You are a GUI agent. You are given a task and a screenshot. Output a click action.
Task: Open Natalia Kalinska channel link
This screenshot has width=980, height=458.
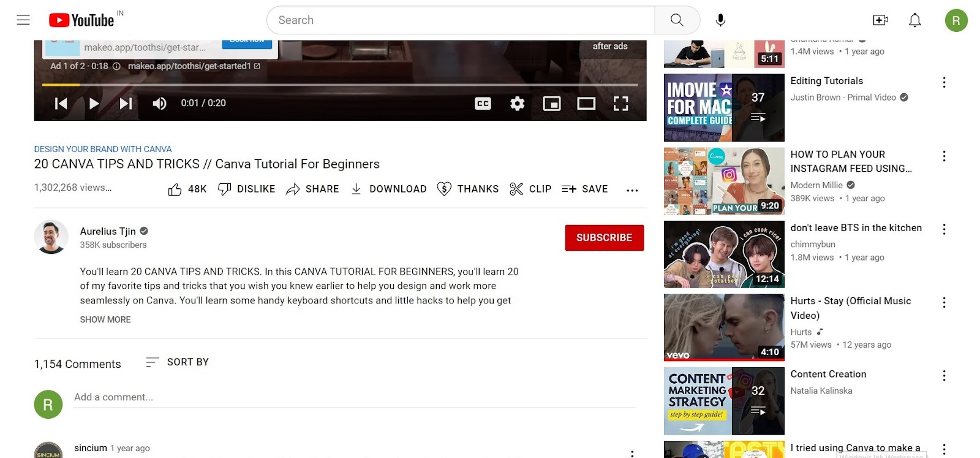[x=821, y=391]
